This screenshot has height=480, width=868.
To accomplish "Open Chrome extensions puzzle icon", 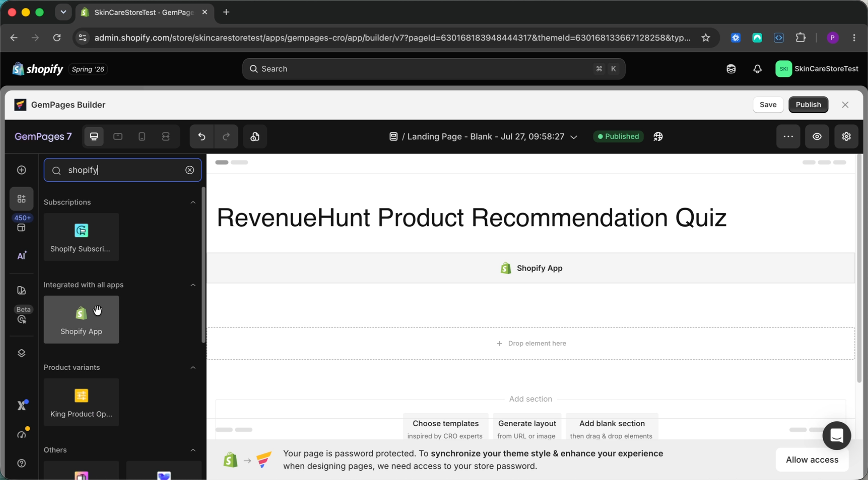I will [x=800, y=38].
